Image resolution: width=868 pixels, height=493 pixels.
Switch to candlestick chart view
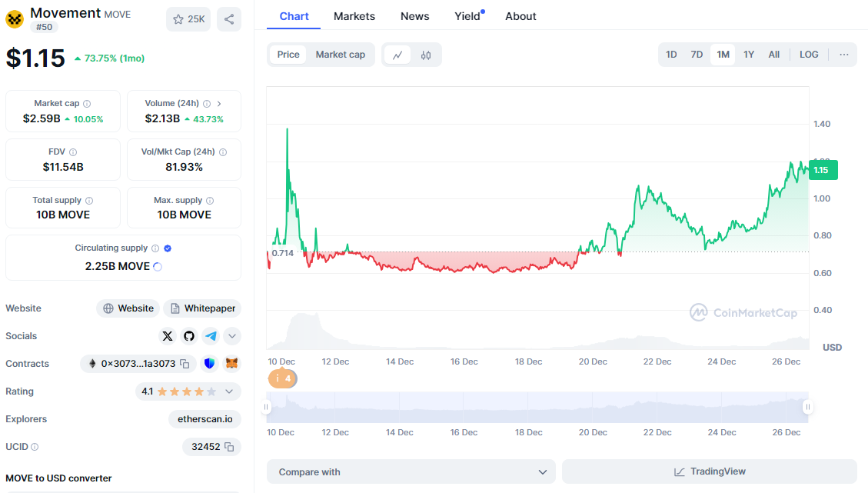426,55
